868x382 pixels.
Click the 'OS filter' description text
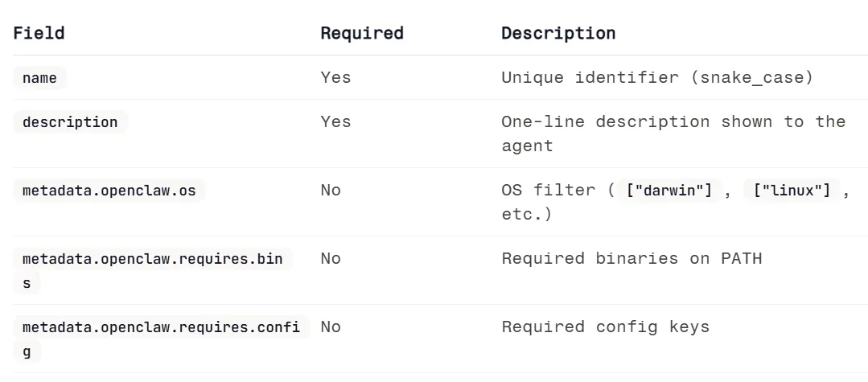552,190
